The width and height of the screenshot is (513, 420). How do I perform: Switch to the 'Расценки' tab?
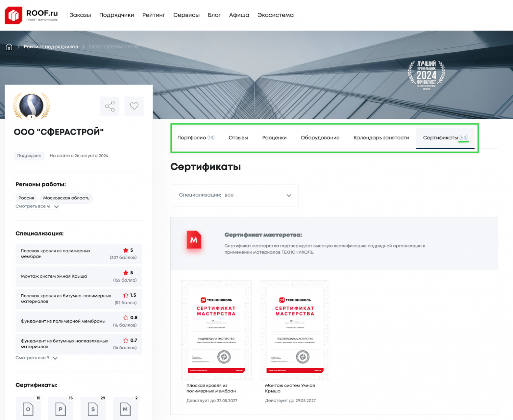pos(275,138)
